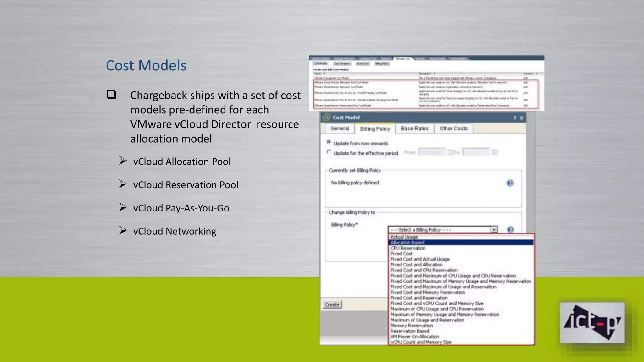Switch to the Other Costs tab

coord(453,129)
